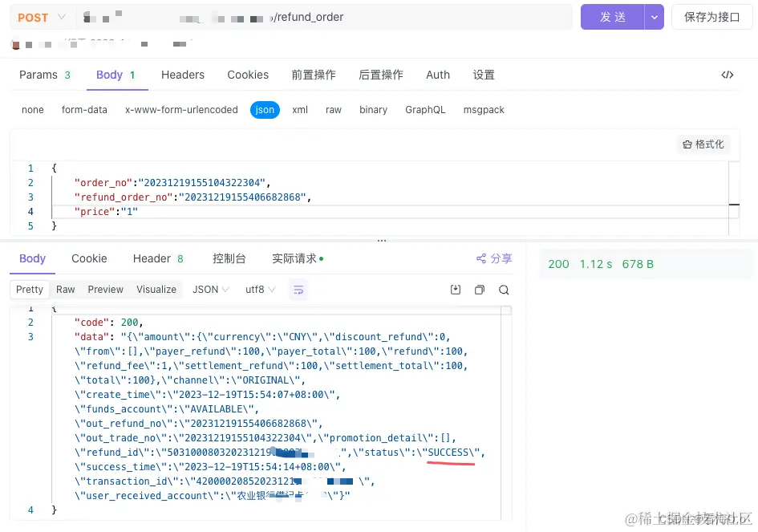The height and width of the screenshot is (532, 758).
Task: Click the "refund_order_no" line in request body
Action: 193,197
